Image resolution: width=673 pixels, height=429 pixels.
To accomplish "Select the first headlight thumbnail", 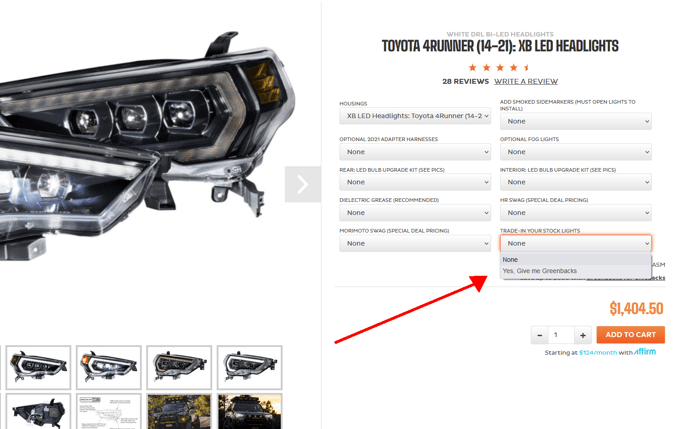I will (x=38, y=367).
